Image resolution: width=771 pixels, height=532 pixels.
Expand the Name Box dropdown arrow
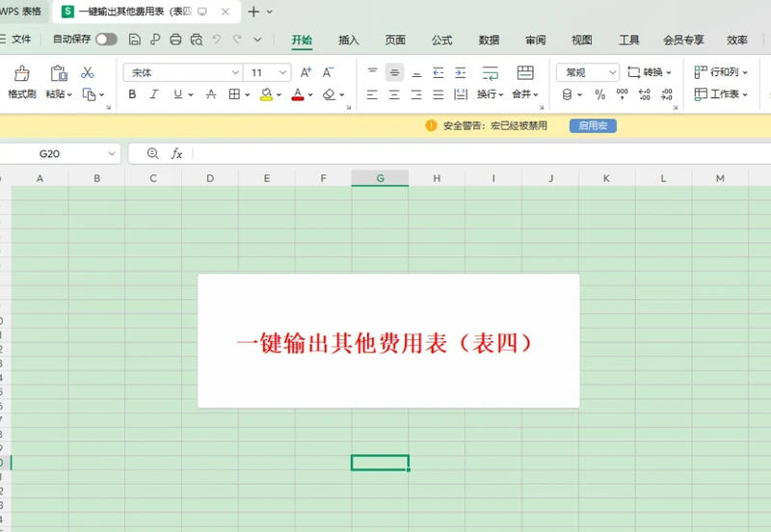(x=112, y=154)
